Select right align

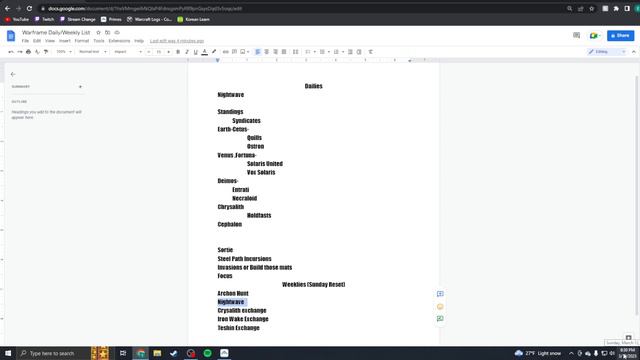[x=276, y=52]
